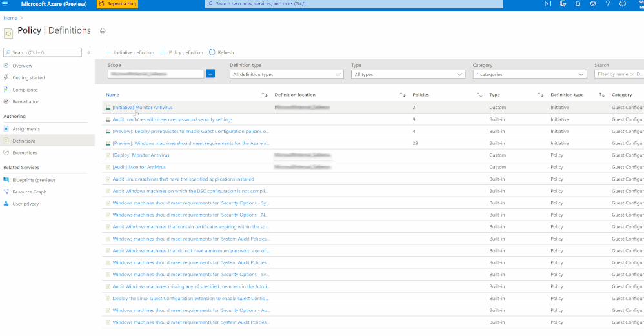644x336 pixels.
Task: Refresh the definitions list
Action: tap(221, 52)
